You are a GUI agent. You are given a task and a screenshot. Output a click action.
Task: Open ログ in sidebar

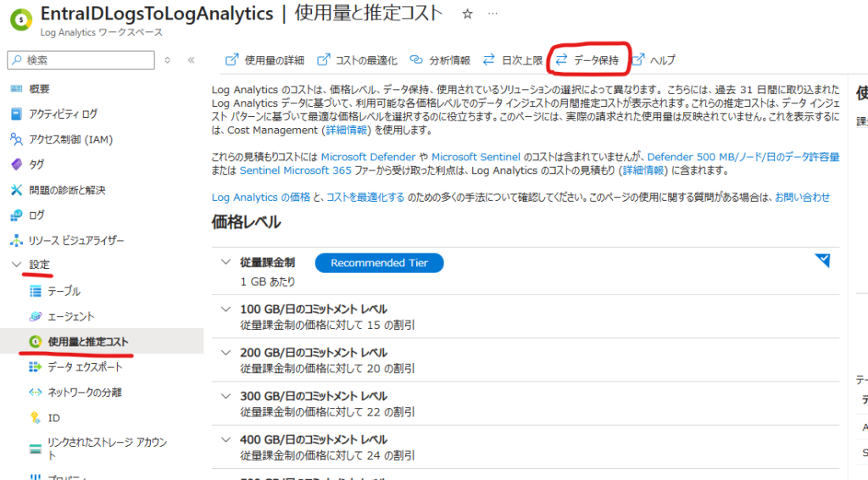(x=36, y=215)
